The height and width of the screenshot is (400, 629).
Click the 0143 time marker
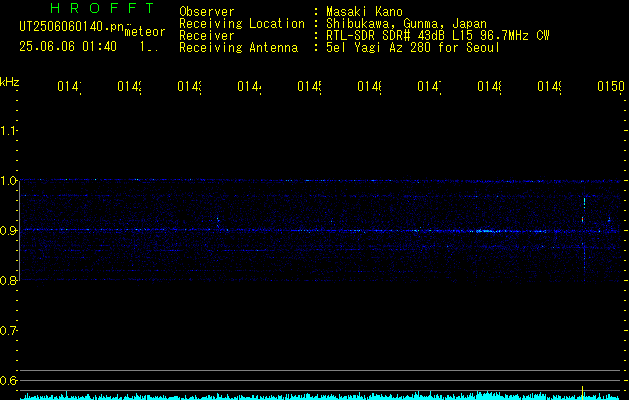pos(189,86)
